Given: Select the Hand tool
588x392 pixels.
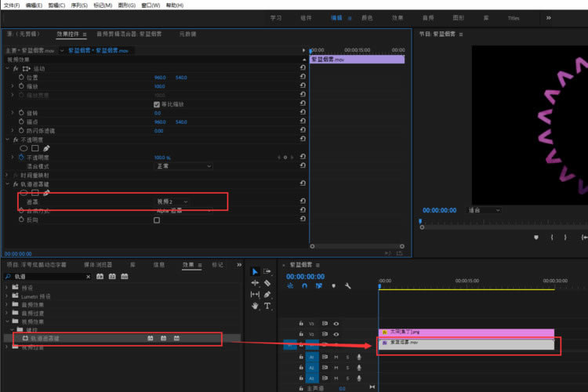Looking at the screenshot, I should pyautogui.click(x=255, y=307).
